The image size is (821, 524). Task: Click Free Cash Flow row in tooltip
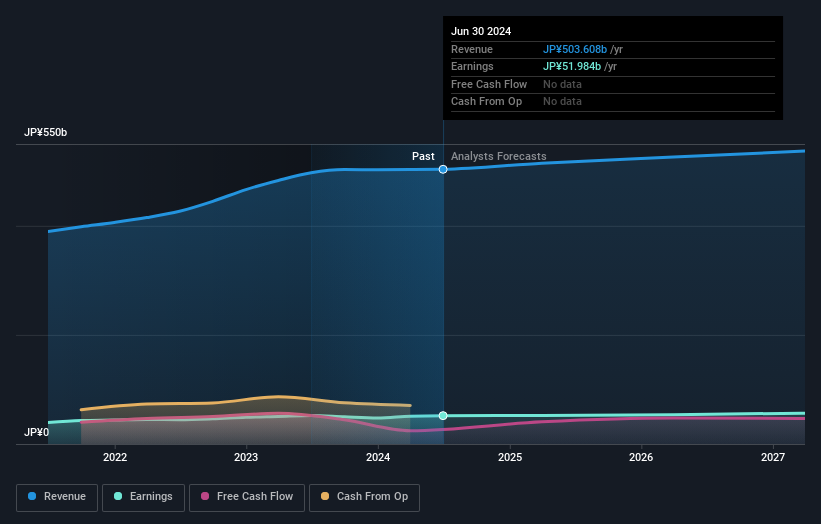pyautogui.click(x=613, y=84)
